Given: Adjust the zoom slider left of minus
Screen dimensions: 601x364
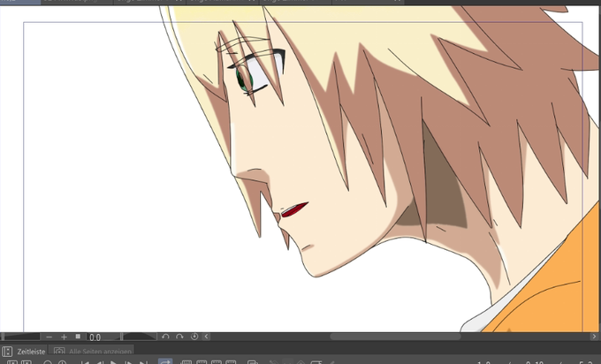Looking at the screenshot, I should click(x=21, y=337).
